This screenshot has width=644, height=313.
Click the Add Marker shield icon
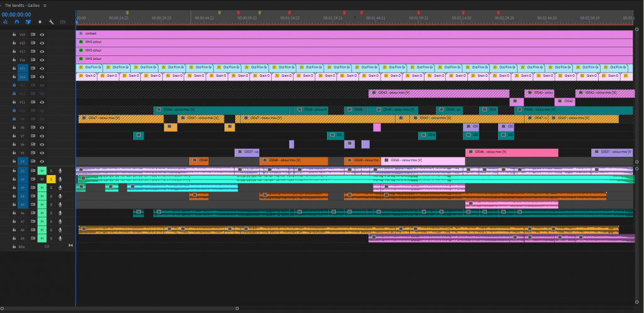(41, 22)
